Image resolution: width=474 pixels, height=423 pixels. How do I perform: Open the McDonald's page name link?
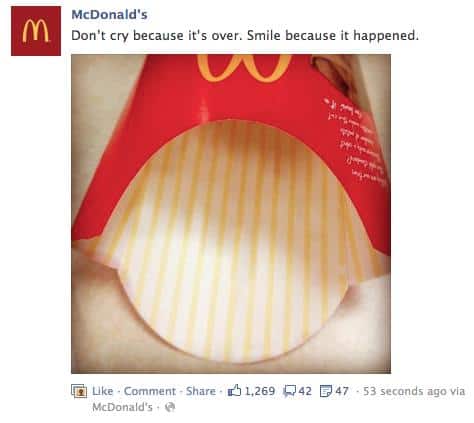pos(109,15)
